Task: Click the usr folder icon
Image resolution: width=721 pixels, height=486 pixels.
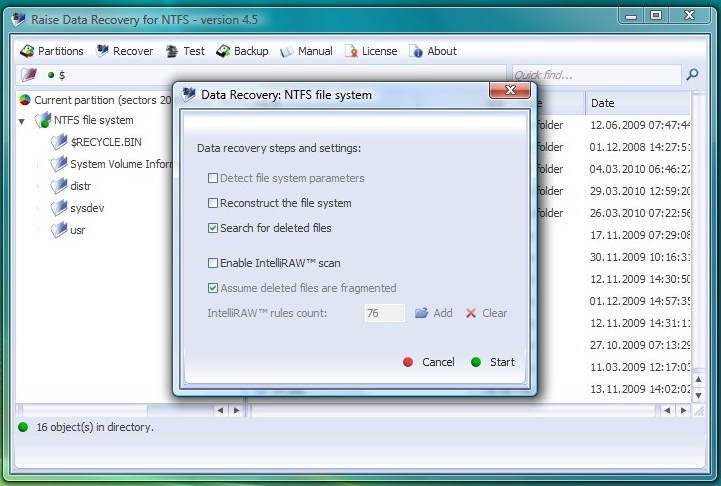Action: click(x=59, y=230)
